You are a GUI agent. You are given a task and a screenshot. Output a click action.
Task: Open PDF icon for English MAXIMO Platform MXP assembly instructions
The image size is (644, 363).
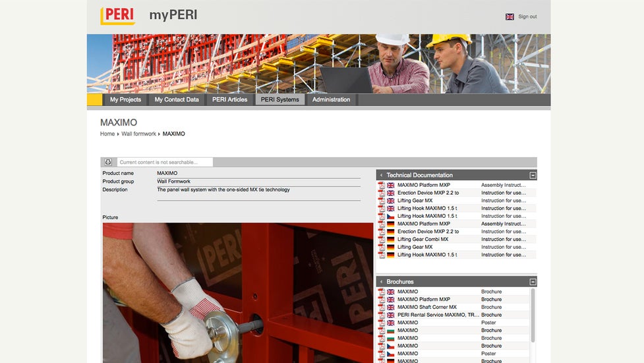[x=381, y=185]
